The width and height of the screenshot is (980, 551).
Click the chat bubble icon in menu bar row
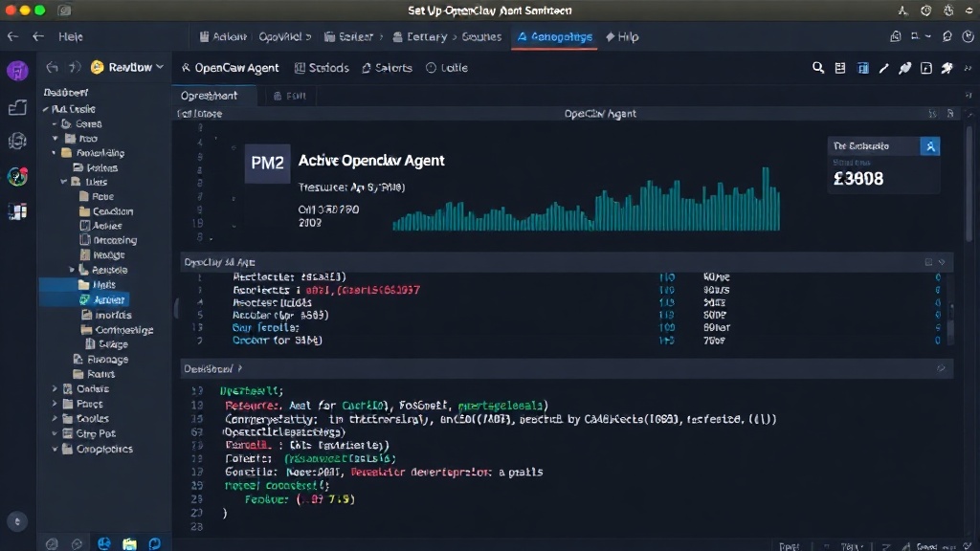[x=947, y=37]
